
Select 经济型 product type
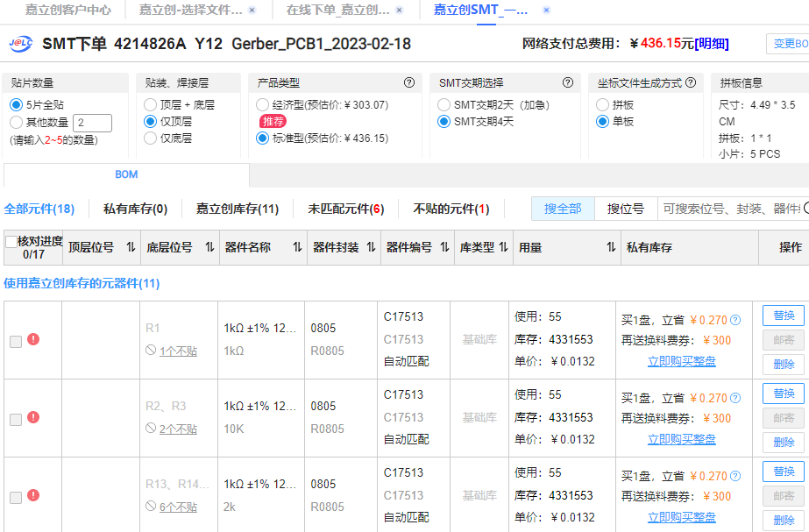point(262,105)
